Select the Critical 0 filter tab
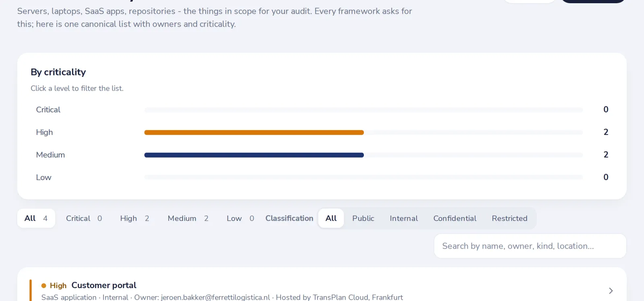 point(84,218)
